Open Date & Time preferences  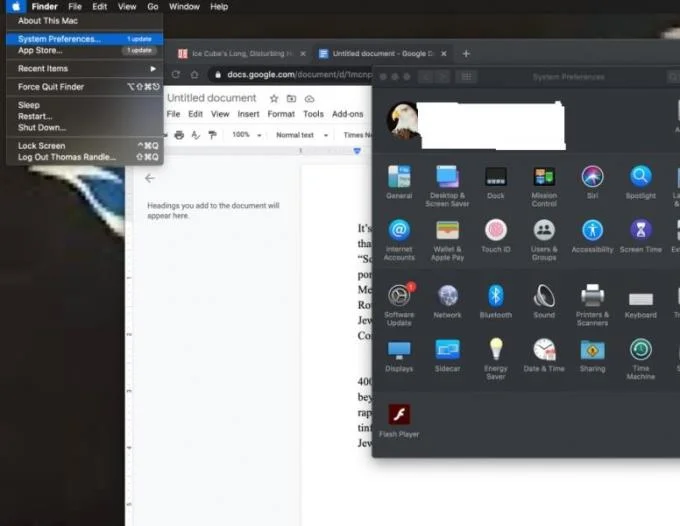(544, 356)
